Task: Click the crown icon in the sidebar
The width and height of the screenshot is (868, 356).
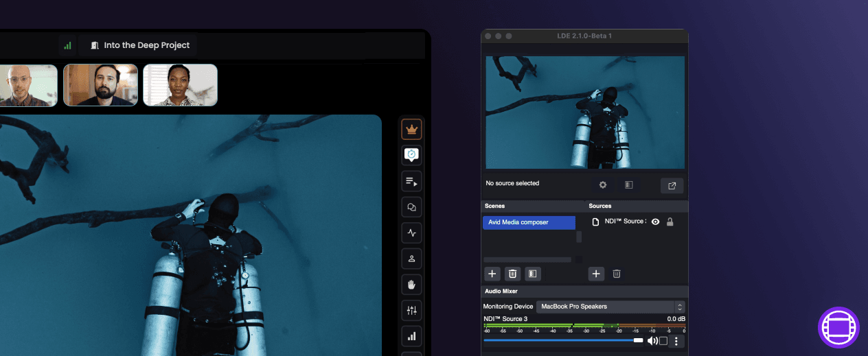Action: click(x=411, y=129)
